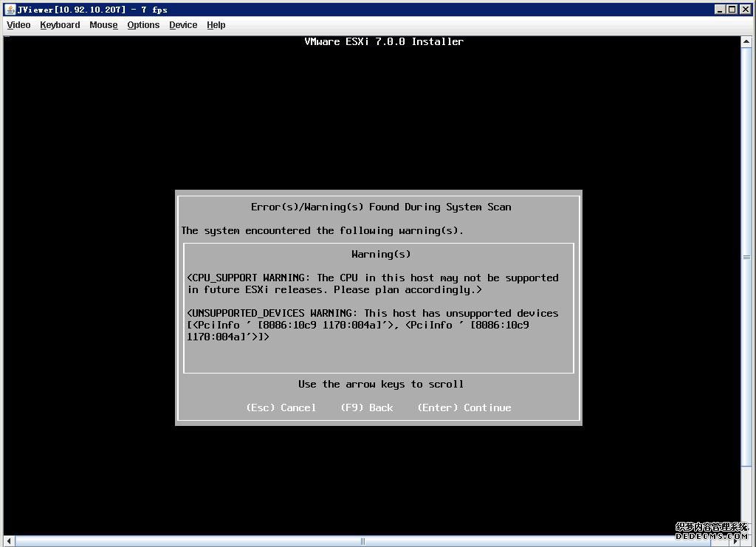Click the (F9) Back option
This screenshot has width=756, height=547.
pos(367,407)
